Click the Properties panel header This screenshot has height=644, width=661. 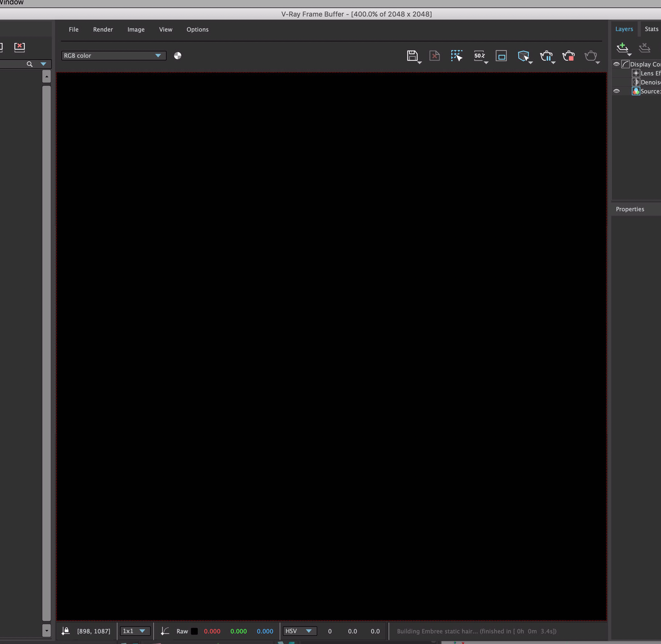[x=636, y=209]
